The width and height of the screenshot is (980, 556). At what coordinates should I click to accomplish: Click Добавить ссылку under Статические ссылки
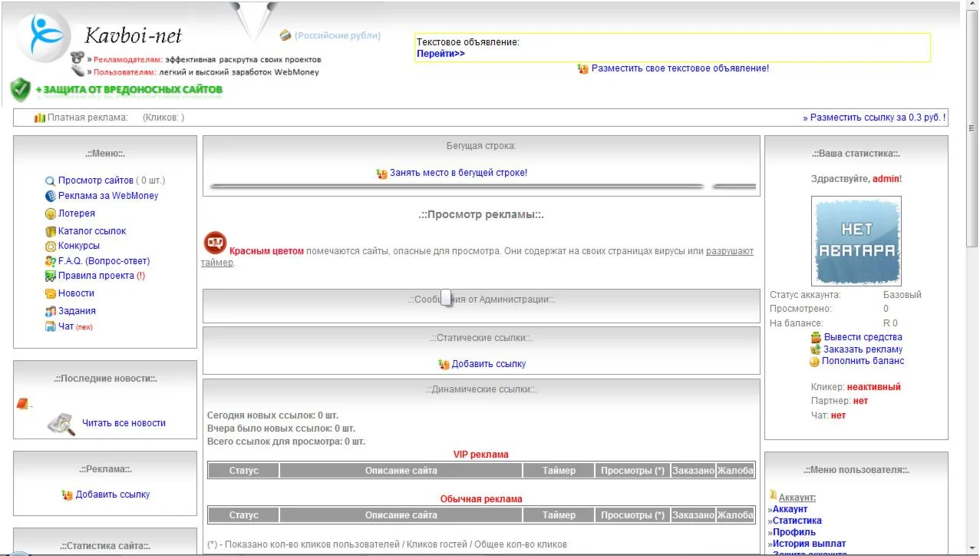pos(489,364)
